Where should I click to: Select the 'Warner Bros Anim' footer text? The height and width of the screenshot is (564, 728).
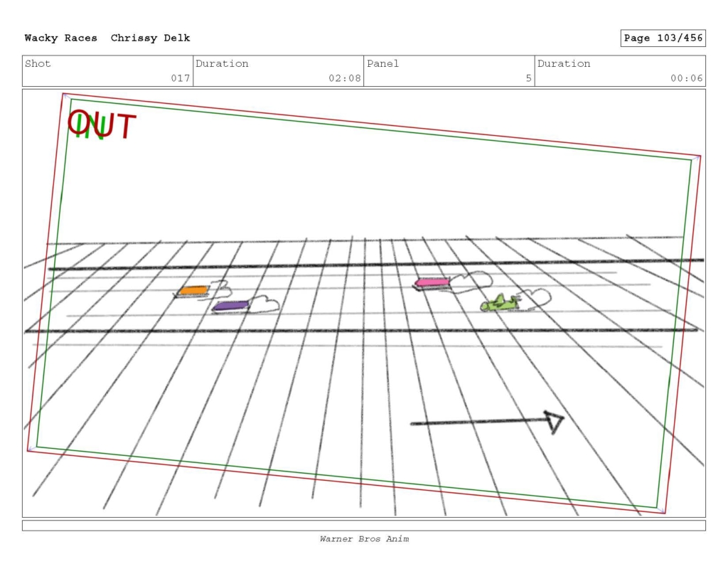(364, 539)
